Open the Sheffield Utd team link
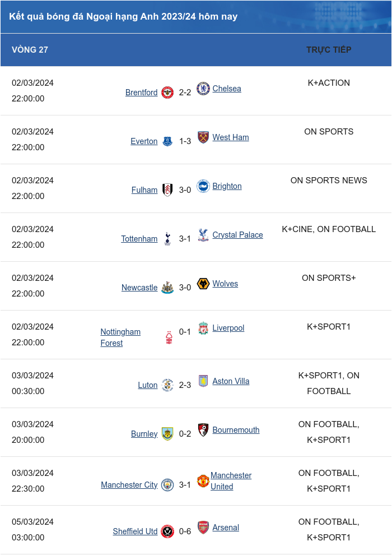This screenshot has height=555, width=392. (135, 531)
